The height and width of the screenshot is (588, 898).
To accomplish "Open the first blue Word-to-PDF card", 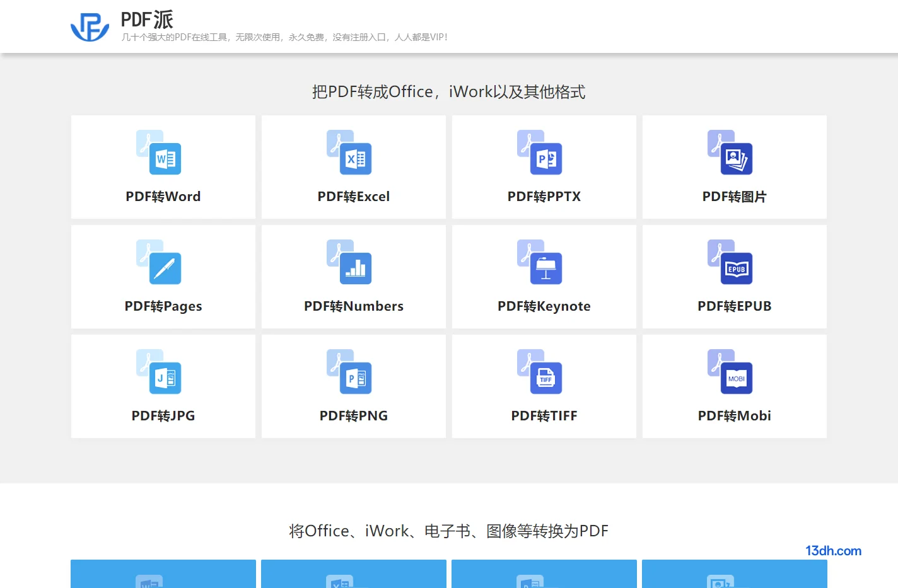I will [163, 574].
